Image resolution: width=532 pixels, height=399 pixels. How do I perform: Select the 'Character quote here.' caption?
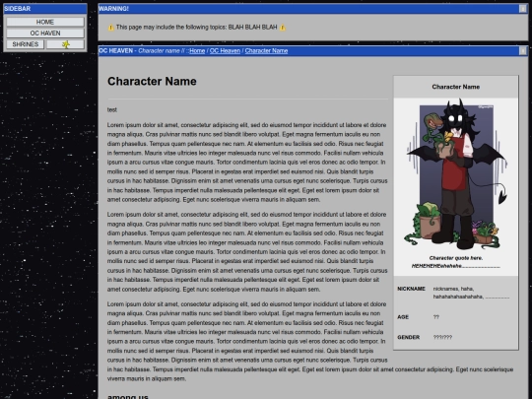coord(456,258)
